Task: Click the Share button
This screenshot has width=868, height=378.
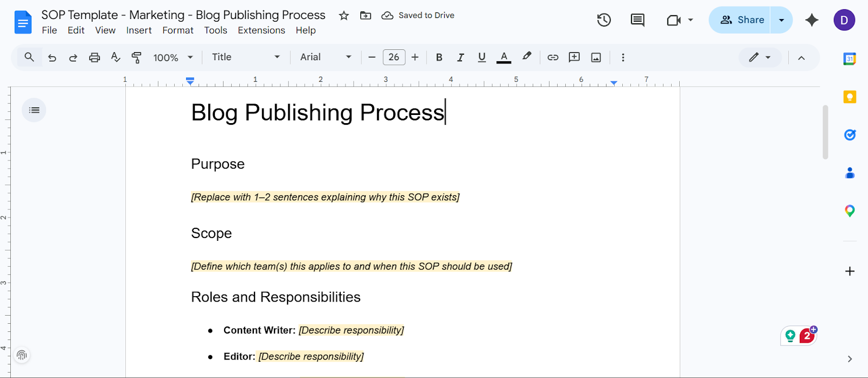Action: [741, 20]
